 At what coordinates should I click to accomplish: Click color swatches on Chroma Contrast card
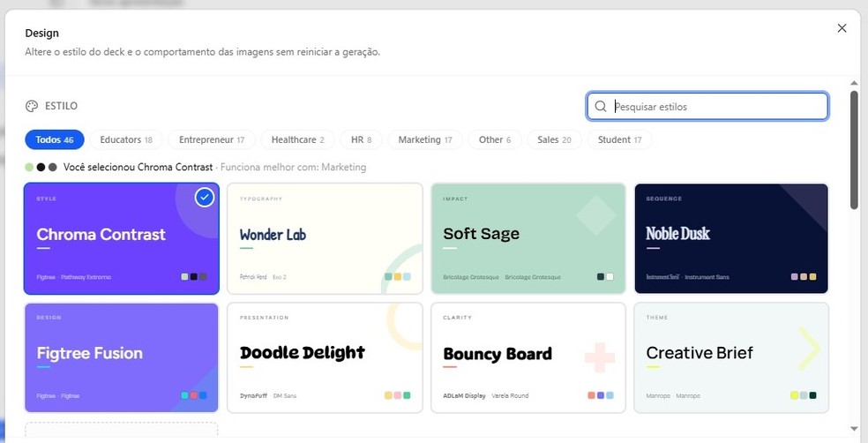pos(194,277)
